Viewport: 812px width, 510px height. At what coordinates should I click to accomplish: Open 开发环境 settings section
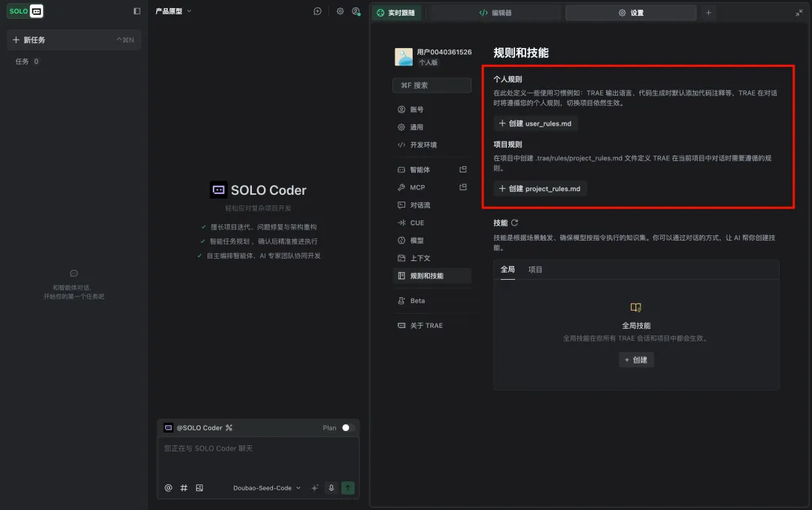[x=432, y=144]
